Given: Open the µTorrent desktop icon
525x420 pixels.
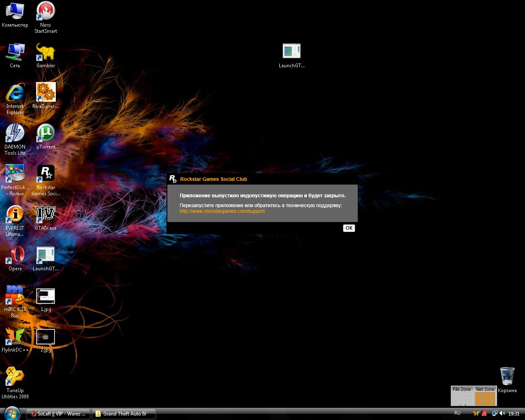Looking at the screenshot, I should coord(46,133).
